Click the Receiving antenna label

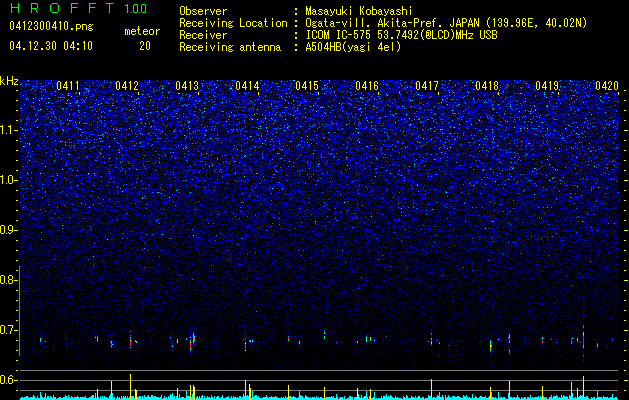pyautogui.click(x=230, y=47)
